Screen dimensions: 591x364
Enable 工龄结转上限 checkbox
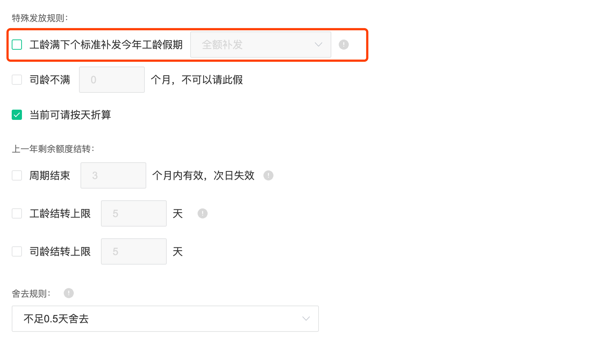pos(17,213)
